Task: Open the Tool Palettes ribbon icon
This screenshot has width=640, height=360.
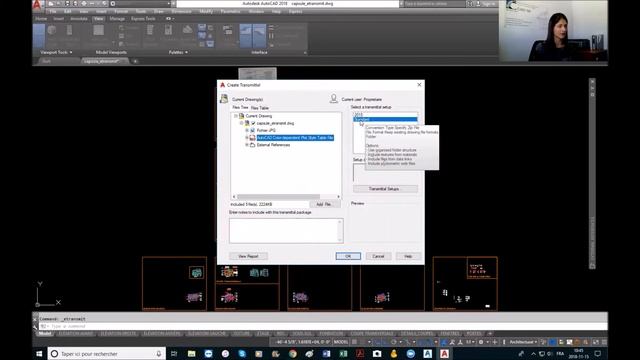Action: click(150, 30)
